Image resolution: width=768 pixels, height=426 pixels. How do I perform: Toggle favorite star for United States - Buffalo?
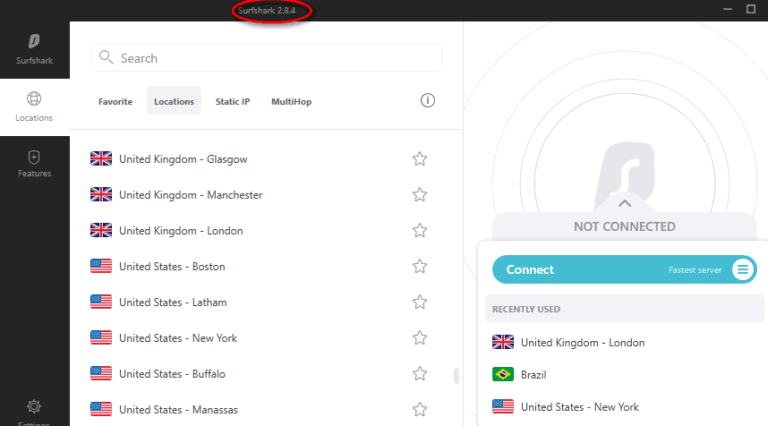pos(420,374)
